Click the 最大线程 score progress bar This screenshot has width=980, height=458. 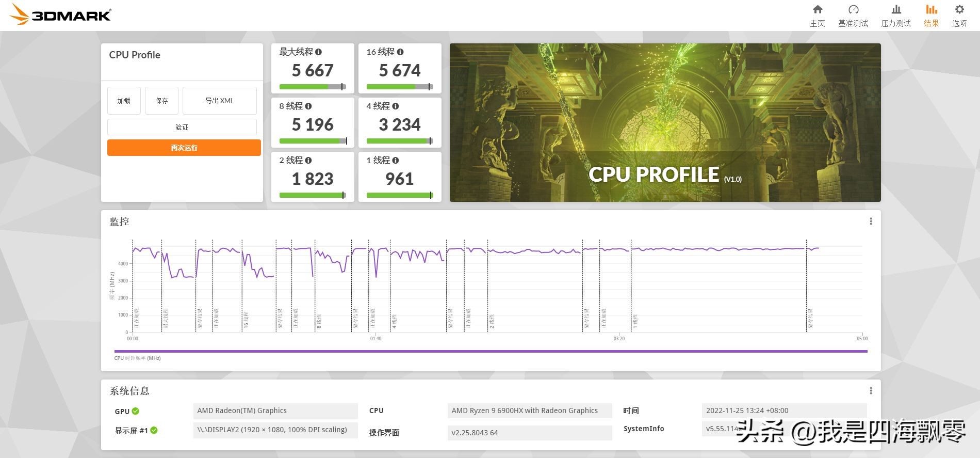click(x=313, y=87)
